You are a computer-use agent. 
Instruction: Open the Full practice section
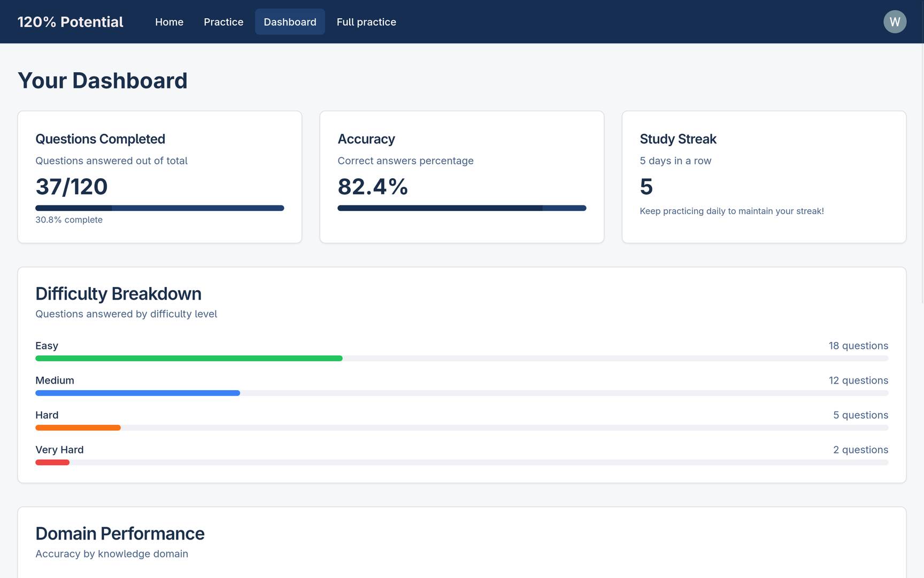(x=366, y=22)
